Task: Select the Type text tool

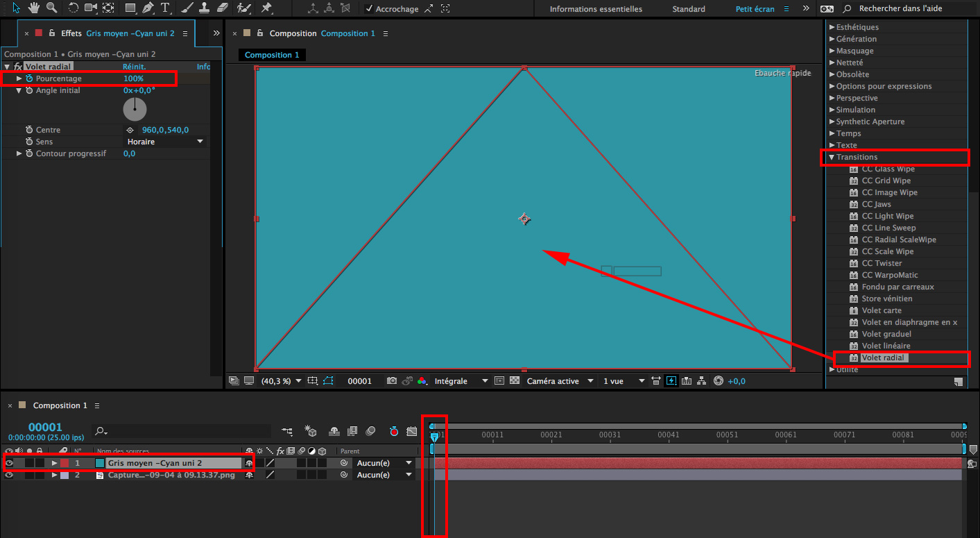Action: pos(165,8)
